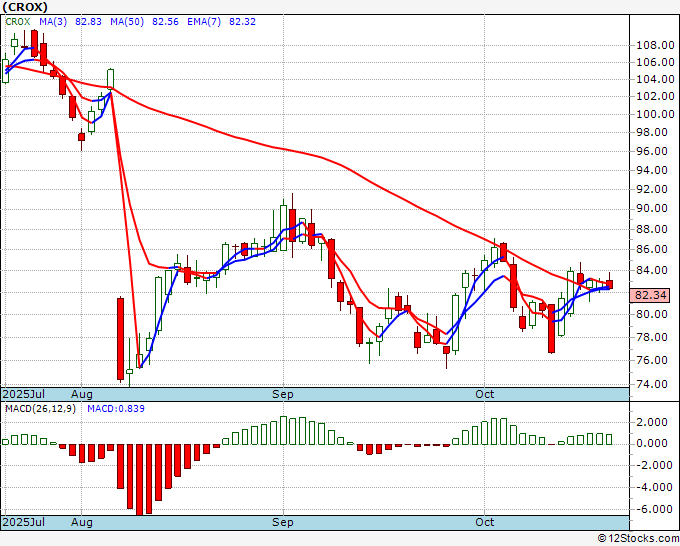
Task: Click the MACD:0.839 value label
Action: [x=116, y=409]
